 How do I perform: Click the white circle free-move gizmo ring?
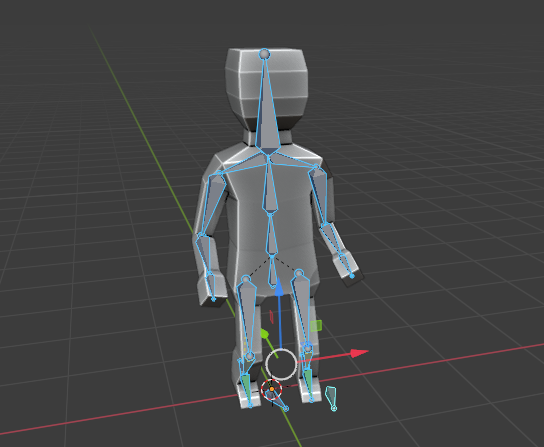pos(281,364)
